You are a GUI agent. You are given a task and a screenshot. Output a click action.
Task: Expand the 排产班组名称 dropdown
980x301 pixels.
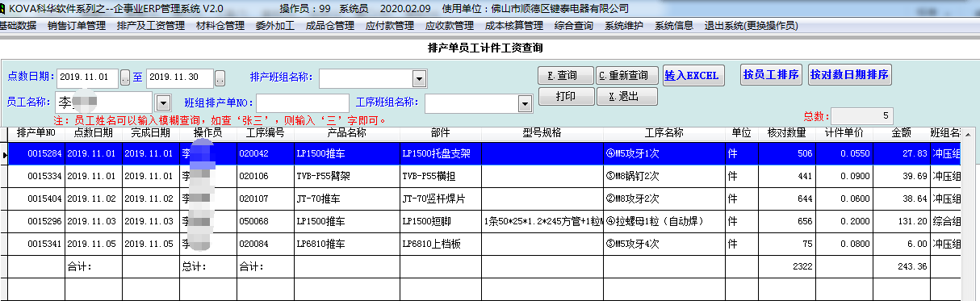(419, 78)
